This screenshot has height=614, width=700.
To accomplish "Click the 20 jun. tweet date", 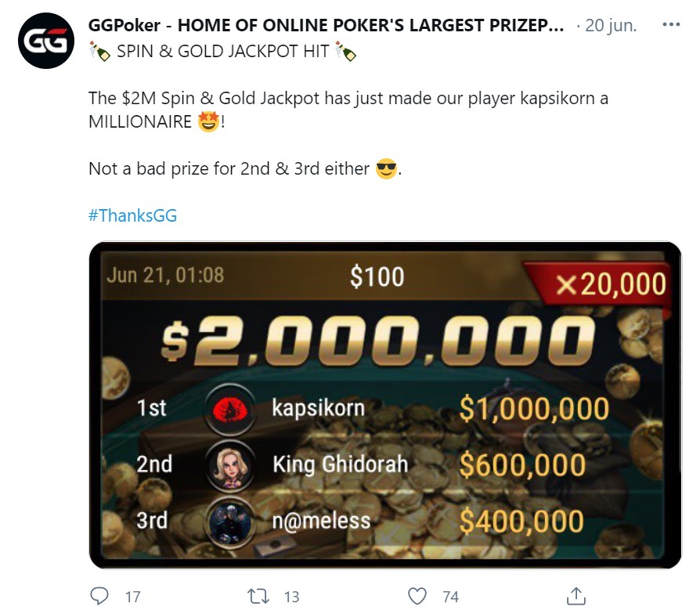I will pyautogui.click(x=611, y=26).
